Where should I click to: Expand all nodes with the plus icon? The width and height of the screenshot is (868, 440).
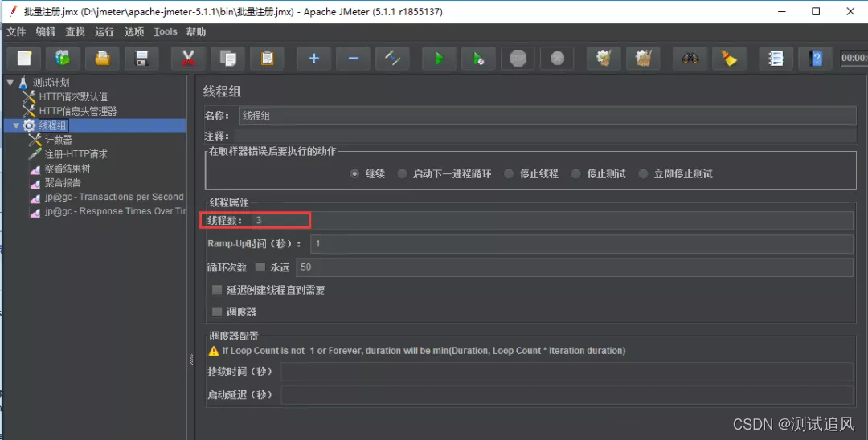(x=314, y=58)
